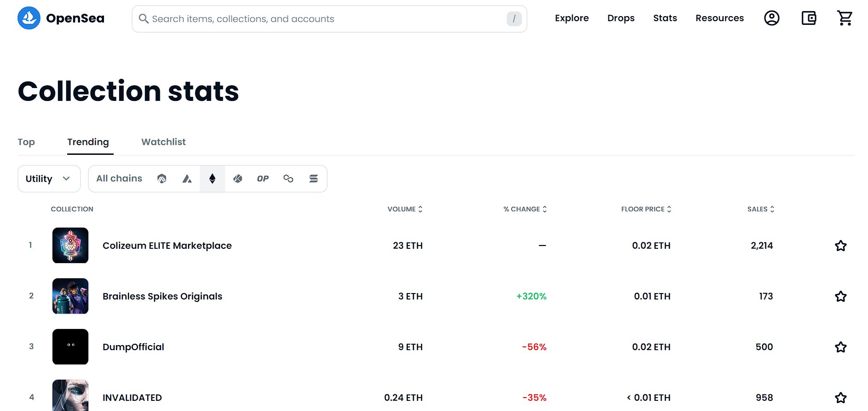Click the search magnifier icon
This screenshot has height=411, width=868.
(x=144, y=19)
